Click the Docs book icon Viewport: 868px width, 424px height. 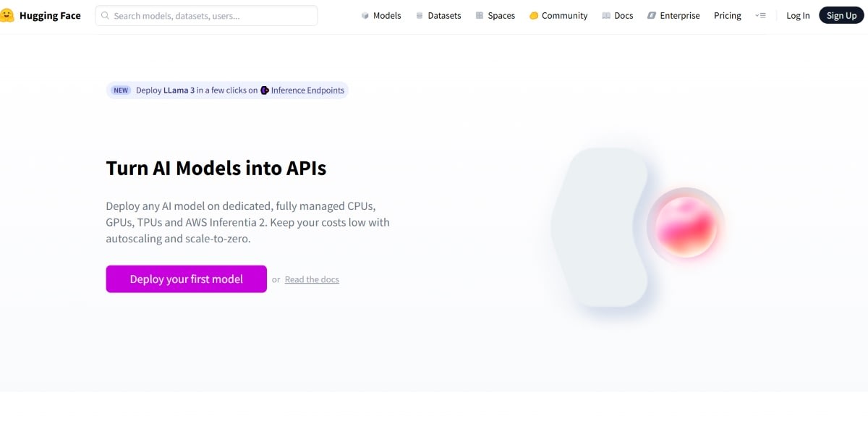pos(606,16)
